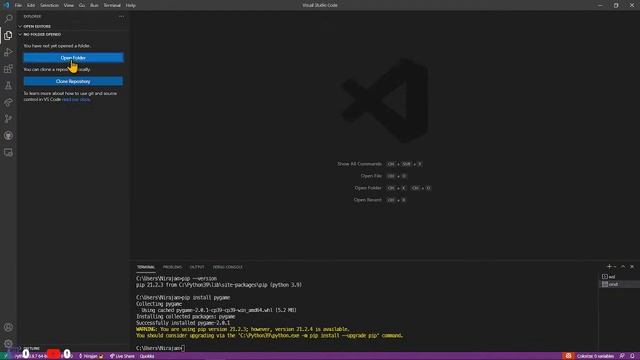Open the Terminal menu
Screen dimensions: 640x360
pyautogui.click(x=112, y=5)
